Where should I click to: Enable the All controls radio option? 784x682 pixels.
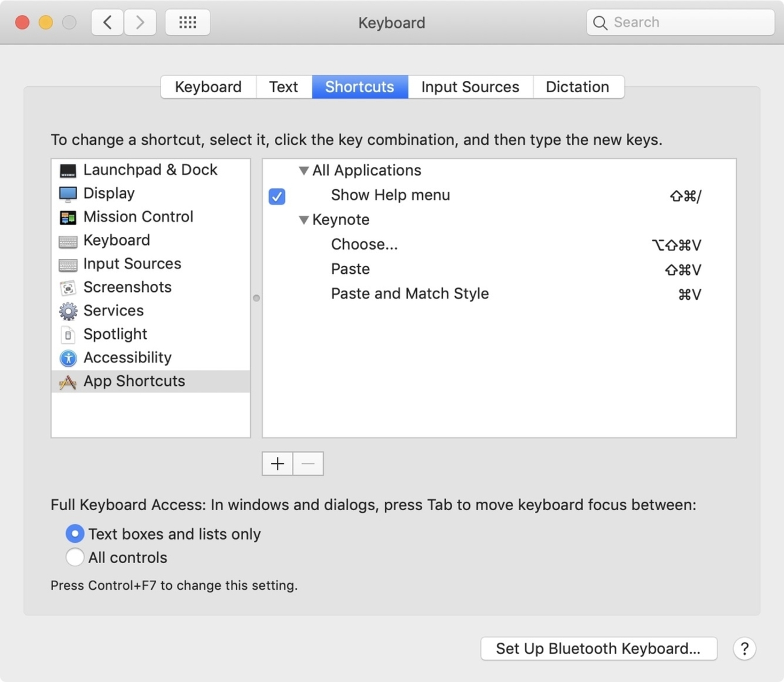tap(75, 557)
